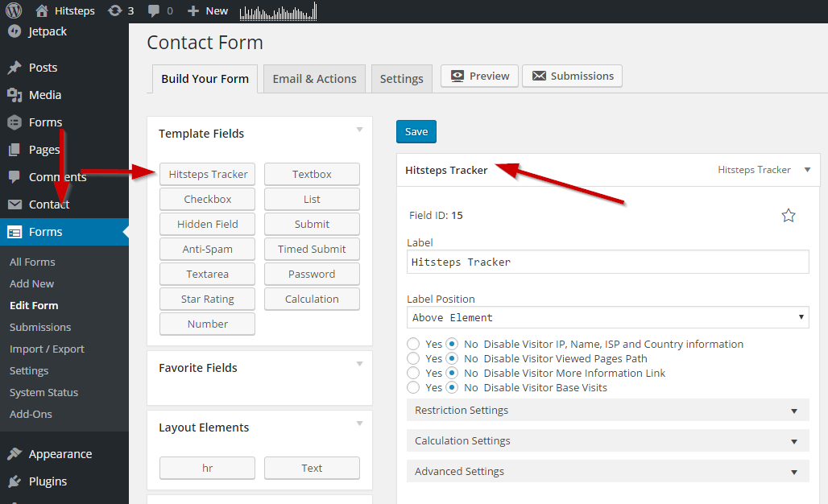This screenshot has height=504, width=828.
Task: Select No for Disable Visitor IP information
Action: click(452, 344)
